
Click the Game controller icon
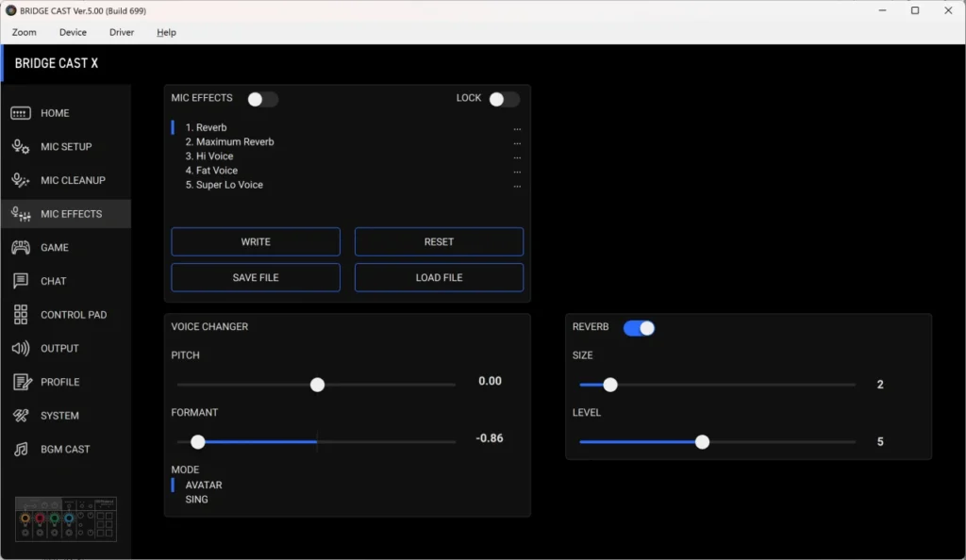click(21, 248)
